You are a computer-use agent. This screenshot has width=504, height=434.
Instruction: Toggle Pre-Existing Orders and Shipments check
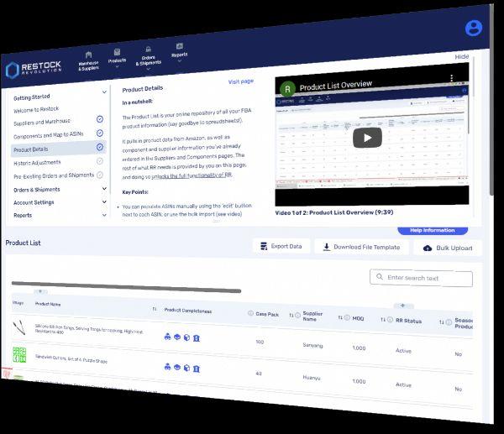tap(100, 175)
